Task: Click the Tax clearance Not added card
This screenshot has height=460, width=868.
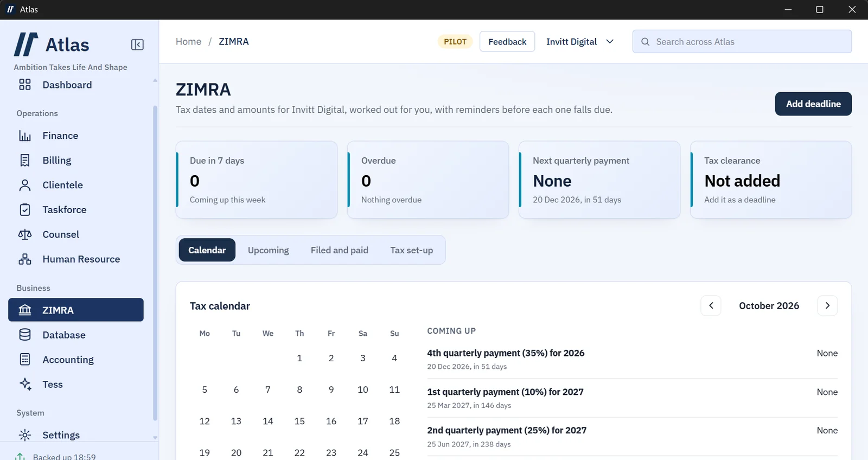Action: click(771, 180)
